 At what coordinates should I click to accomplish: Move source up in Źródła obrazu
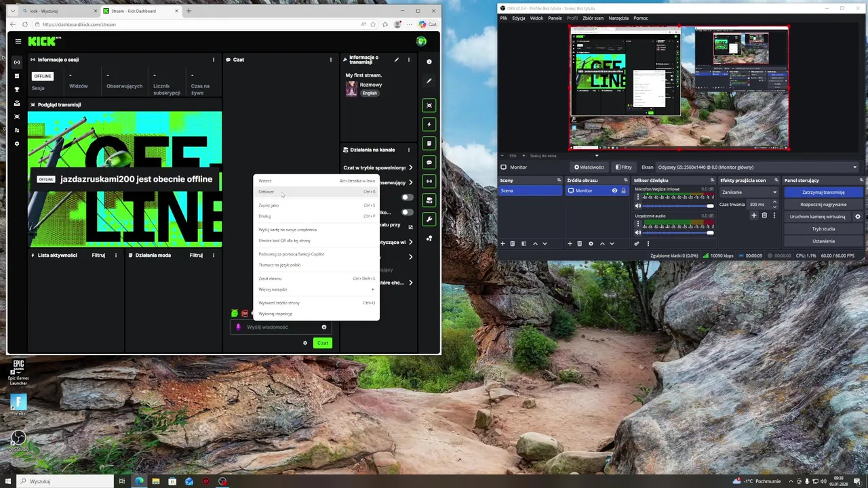pyautogui.click(x=602, y=243)
